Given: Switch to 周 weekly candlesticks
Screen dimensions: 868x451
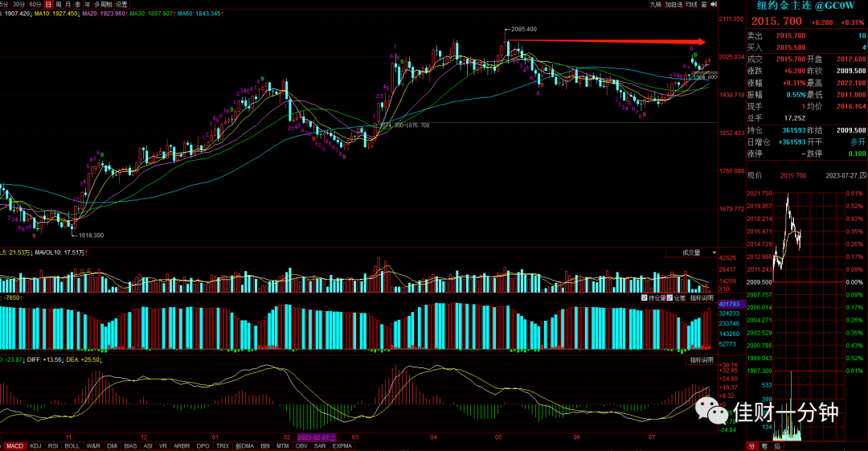Looking at the screenshot, I should pos(59,5).
